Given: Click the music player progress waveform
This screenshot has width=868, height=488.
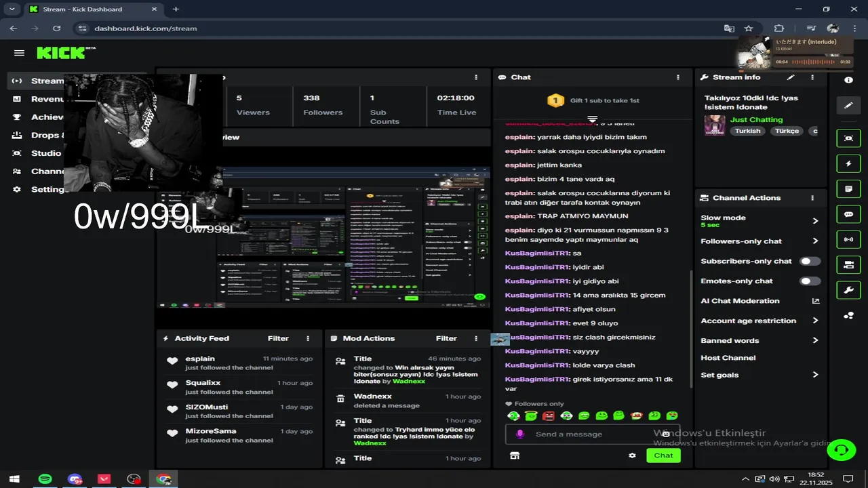Looking at the screenshot, I should click(x=813, y=62).
